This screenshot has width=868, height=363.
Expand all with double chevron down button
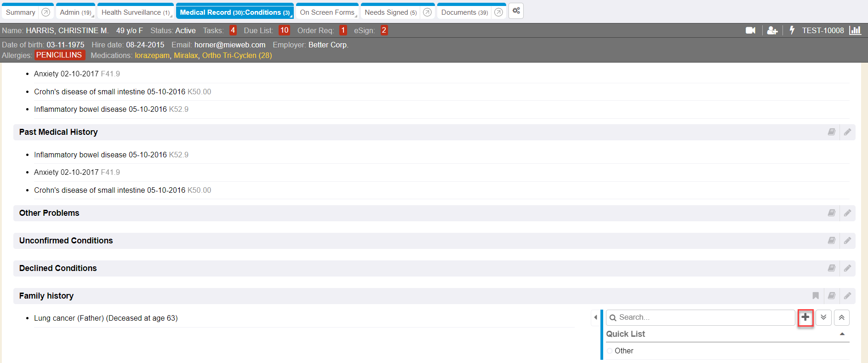(x=823, y=317)
